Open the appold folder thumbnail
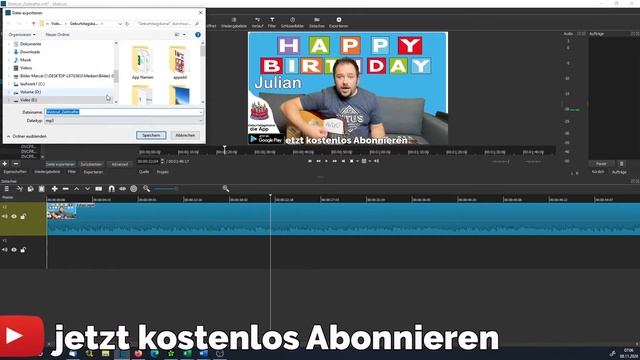 tap(180, 62)
